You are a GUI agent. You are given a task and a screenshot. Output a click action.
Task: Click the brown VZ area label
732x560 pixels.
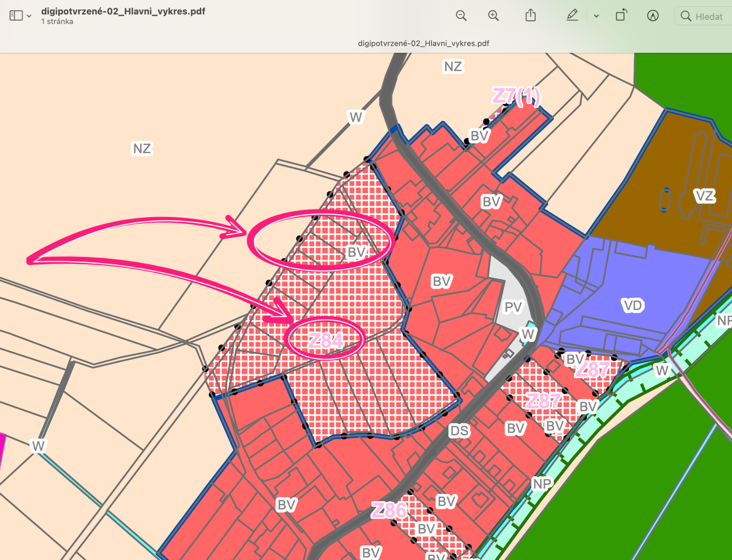tap(704, 196)
